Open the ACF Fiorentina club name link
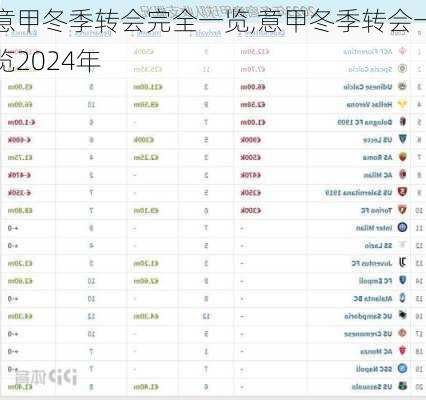426x400 pixels. point(368,52)
